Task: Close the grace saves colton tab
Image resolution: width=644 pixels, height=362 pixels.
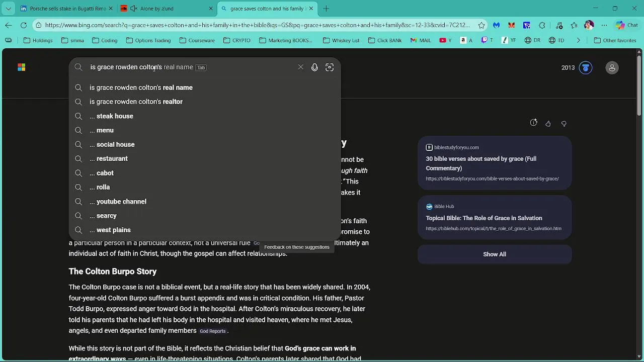Action: pos(311,9)
